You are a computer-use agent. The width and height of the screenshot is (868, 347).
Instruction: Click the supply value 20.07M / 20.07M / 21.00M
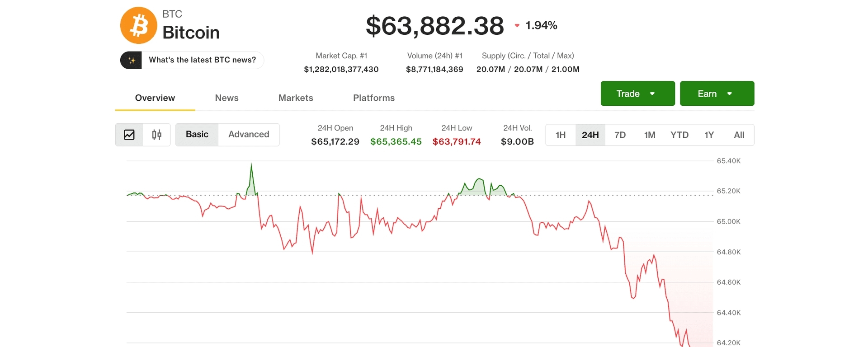coord(528,70)
